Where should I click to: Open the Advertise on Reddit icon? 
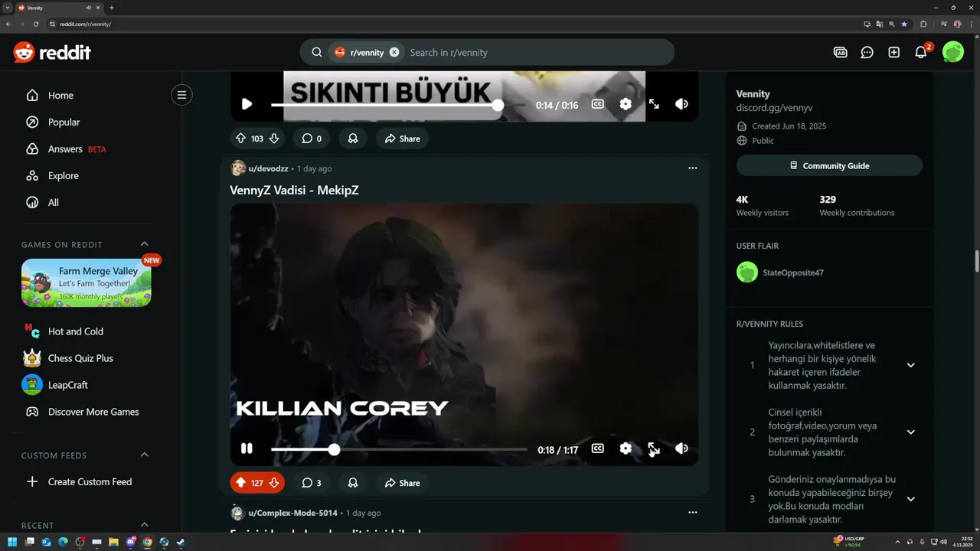[840, 52]
